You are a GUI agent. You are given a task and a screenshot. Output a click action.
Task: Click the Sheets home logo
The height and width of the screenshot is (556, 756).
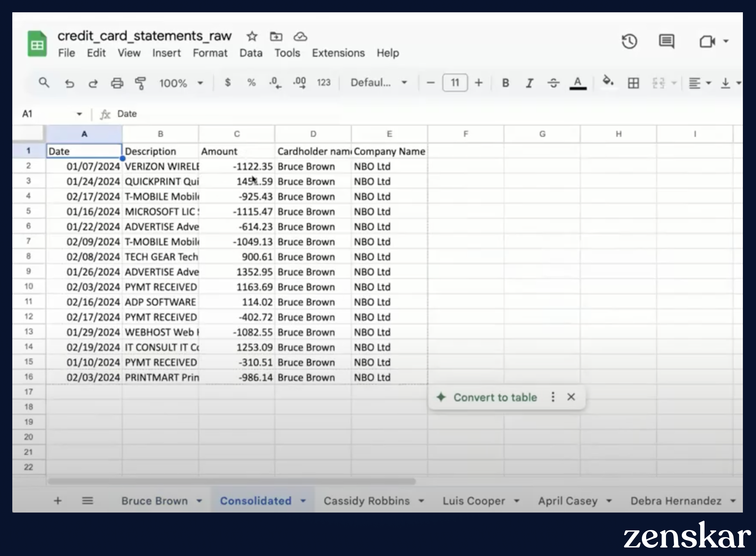pos(37,44)
